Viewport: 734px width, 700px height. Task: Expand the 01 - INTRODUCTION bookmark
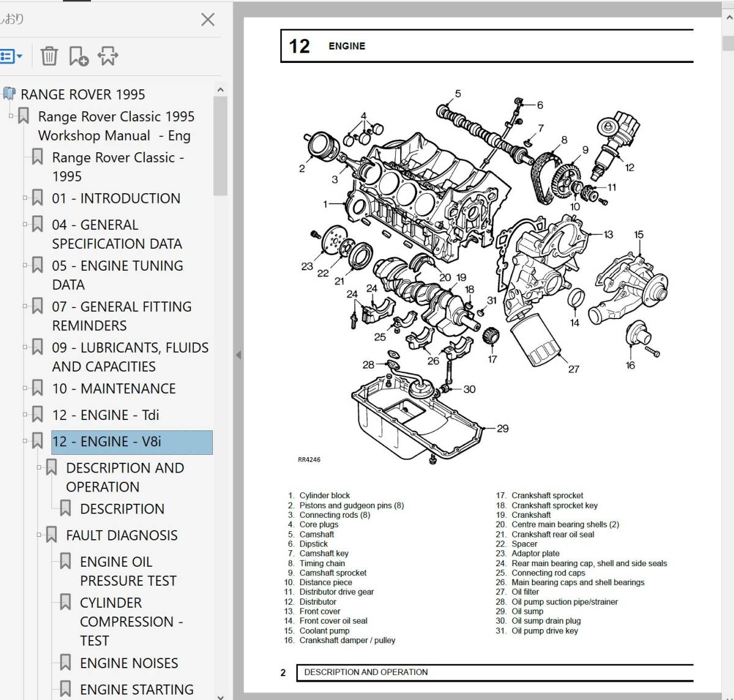(25, 197)
